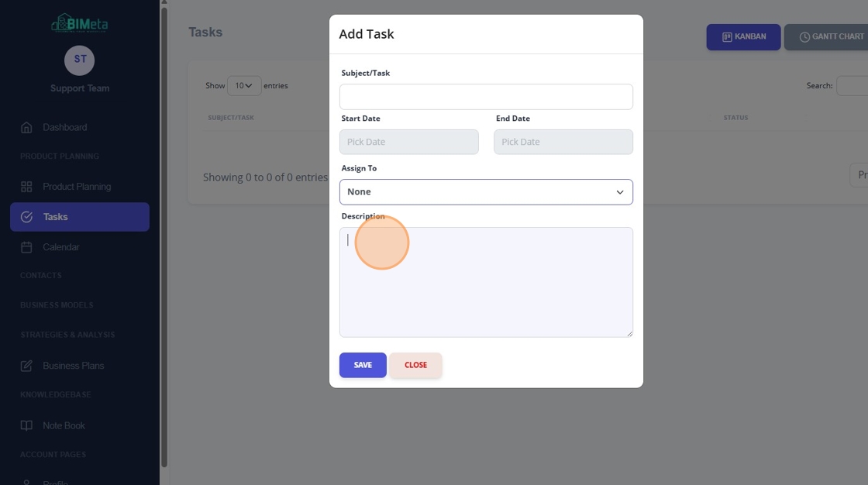Screen dimensions: 868x485
Task: Open the Gantt Chart view
Action: click(827, 37)
